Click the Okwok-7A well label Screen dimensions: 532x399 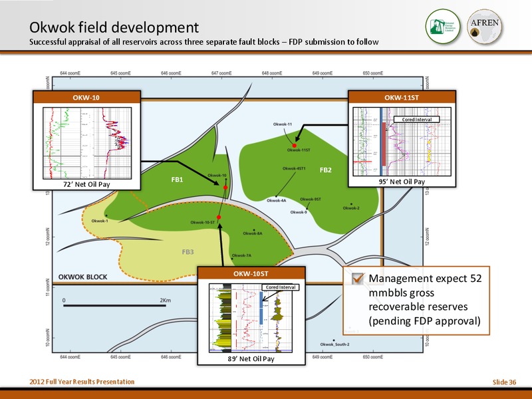tap(241, 255)
